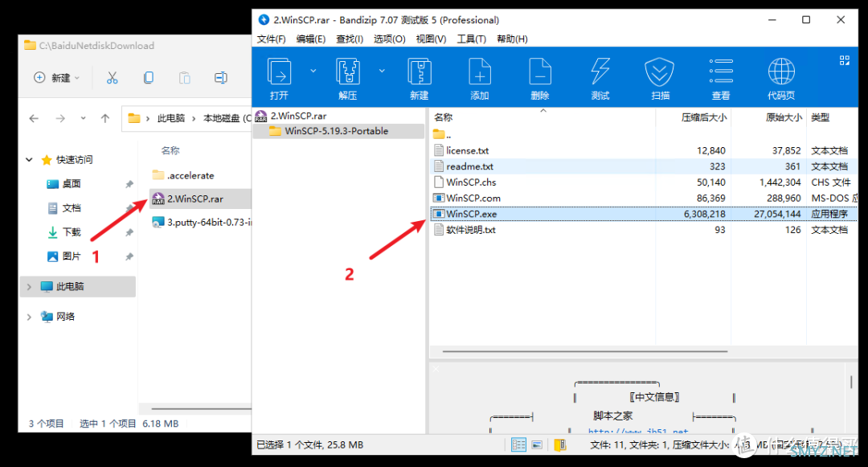Open the 文件(F) menu

coord(272,39)
